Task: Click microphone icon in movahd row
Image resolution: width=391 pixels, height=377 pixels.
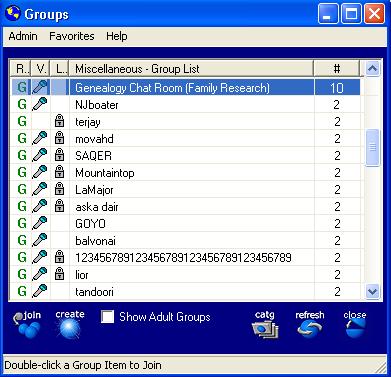Action: pyautogui.click(x=40, y=138)
